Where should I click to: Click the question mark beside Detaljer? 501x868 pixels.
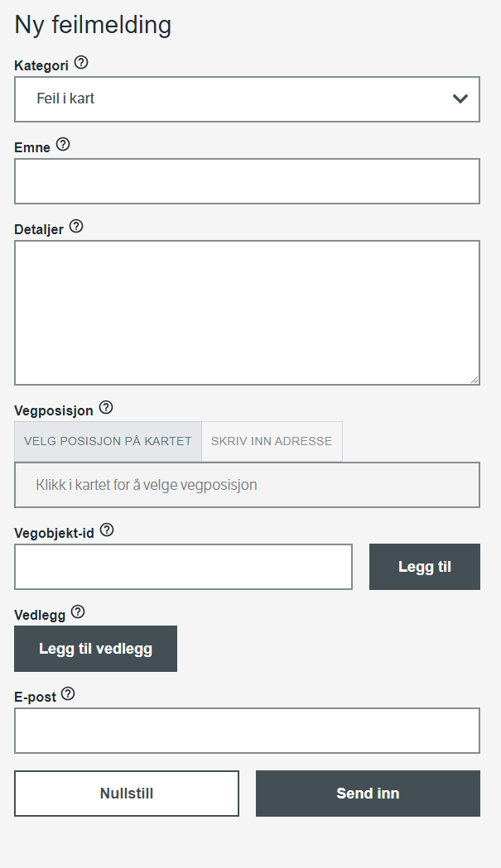click(x=76, y=227)
